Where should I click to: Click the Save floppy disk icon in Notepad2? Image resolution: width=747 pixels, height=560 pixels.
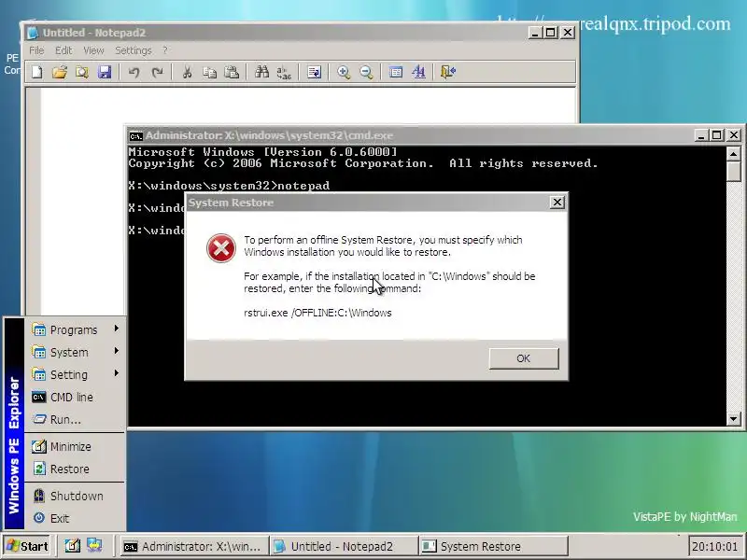[x=105, y=72]
